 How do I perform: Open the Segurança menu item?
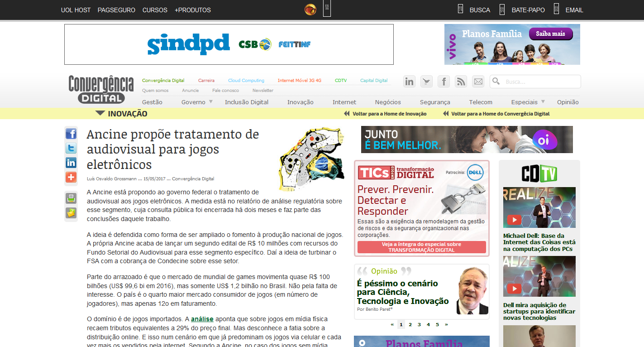pyautogui.click(x=435, y=102)
